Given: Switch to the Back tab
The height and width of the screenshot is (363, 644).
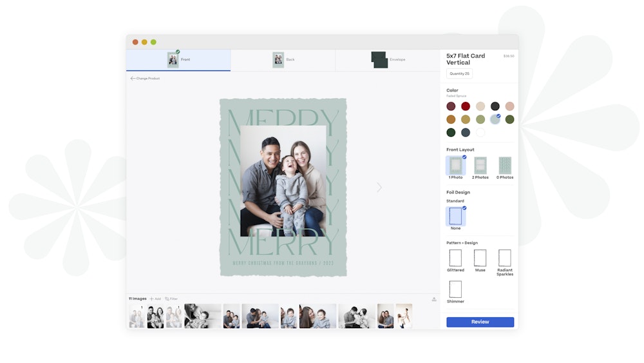Looking at the screenshot, I should point(283,60).
